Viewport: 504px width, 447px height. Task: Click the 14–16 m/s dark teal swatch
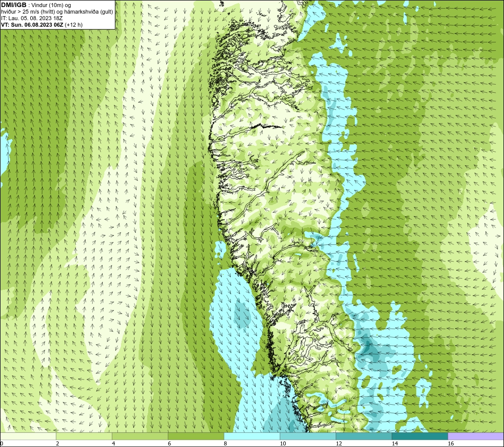point(420,436)
